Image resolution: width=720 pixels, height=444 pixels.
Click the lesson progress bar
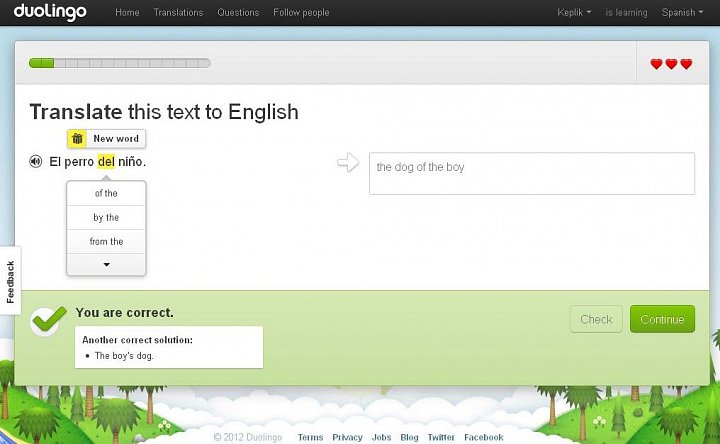coord(119,63)
